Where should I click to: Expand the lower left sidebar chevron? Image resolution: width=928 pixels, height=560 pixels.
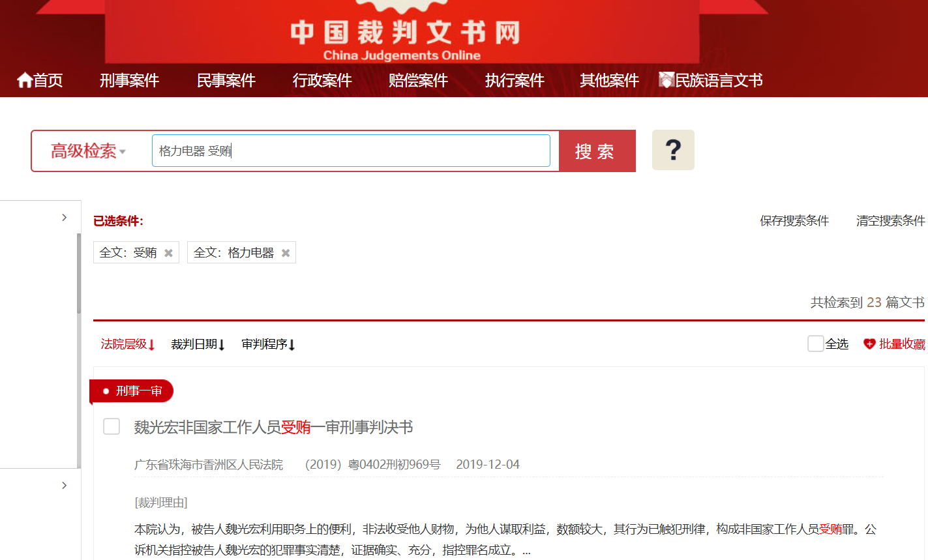(x=64, y=485)
